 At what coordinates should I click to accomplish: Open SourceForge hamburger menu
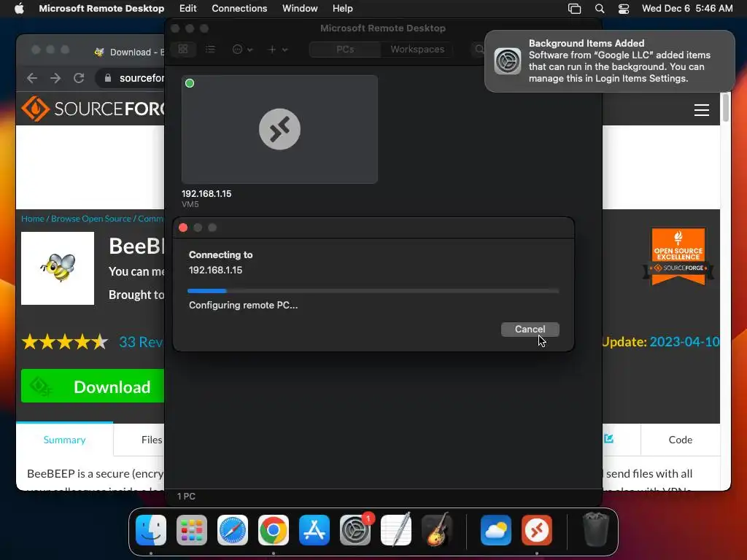click(x=701, y=110)
